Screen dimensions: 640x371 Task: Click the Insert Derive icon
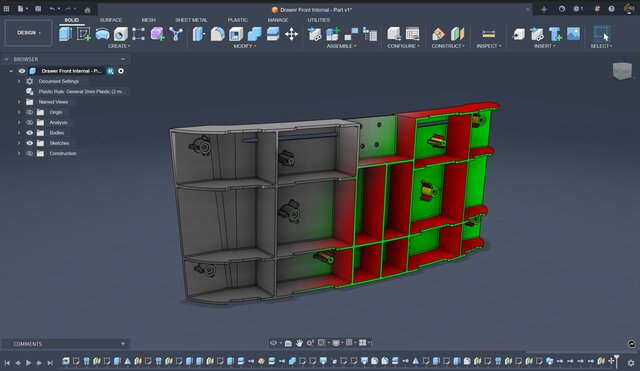point(519,34)
